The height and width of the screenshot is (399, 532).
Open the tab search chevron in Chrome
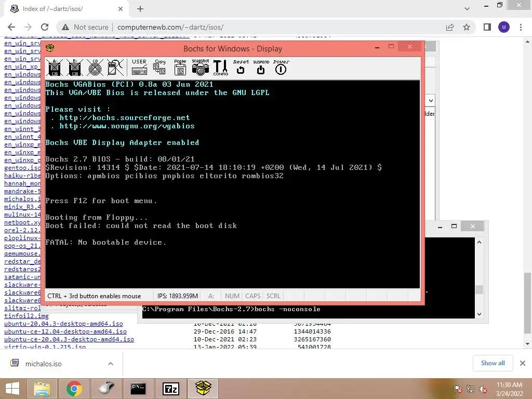[467, 9]
